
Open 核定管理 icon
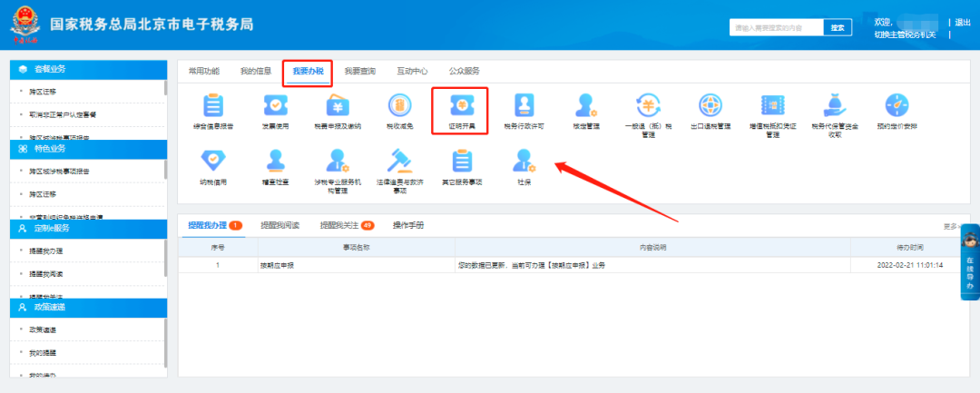click(x=586, y=105)
